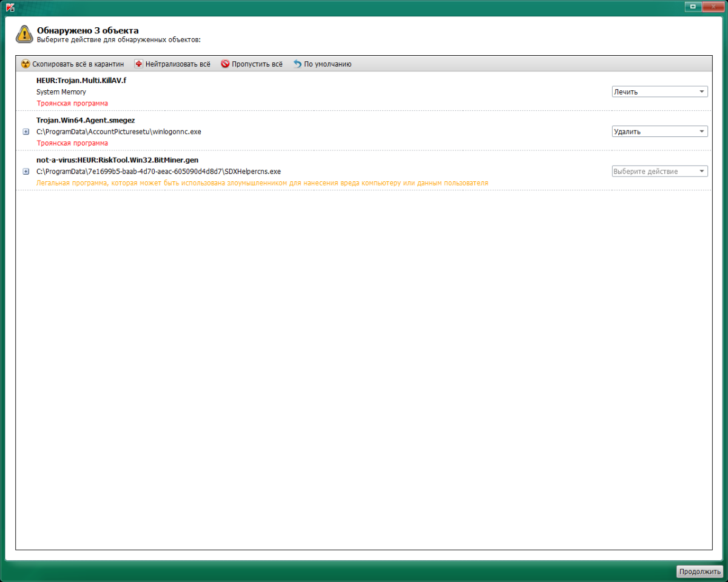Image resolution: width=728 pixels, height=582 pixels.
Task: Click the red cross neutralize icon
Action: [138, 64]
